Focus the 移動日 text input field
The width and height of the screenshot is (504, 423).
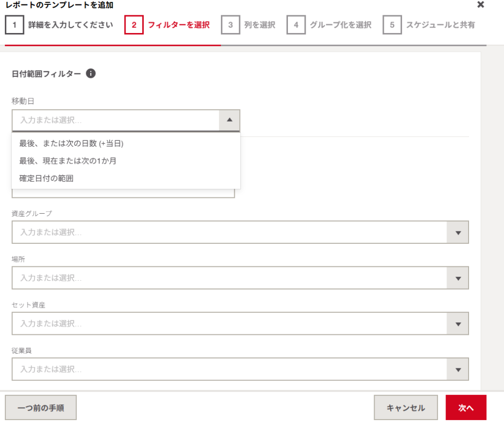pyautogui.click(x=116, y=120)
